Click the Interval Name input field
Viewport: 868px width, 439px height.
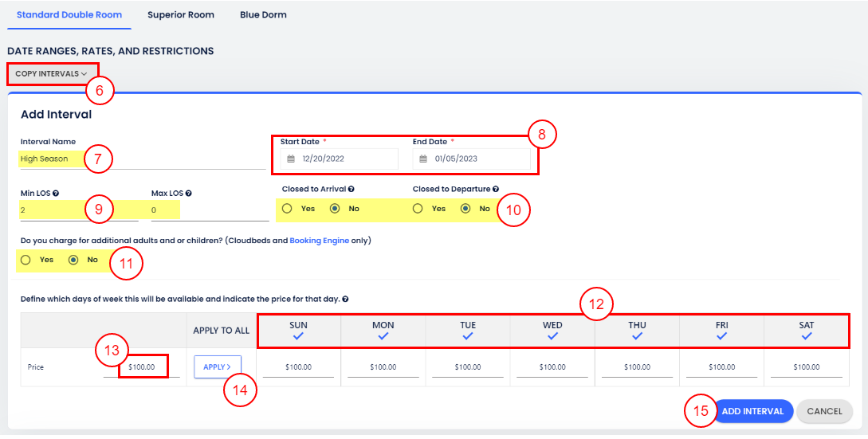(143, 159)
